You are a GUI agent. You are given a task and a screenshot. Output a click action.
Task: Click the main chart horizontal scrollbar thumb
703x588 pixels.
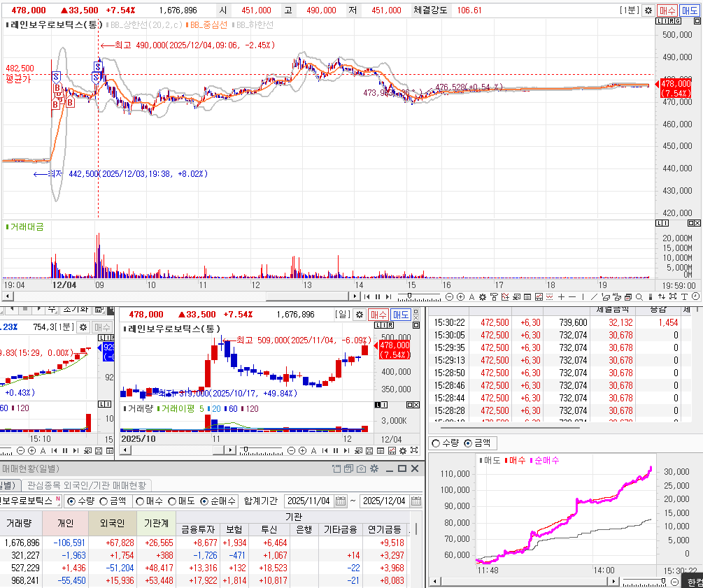click(308, 296)
